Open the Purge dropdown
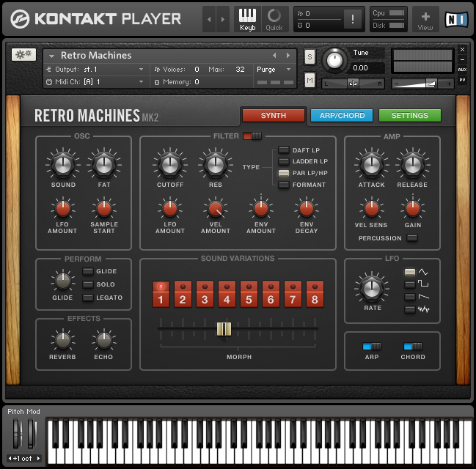Screen dimensions: 476x469 coord(274,70)
